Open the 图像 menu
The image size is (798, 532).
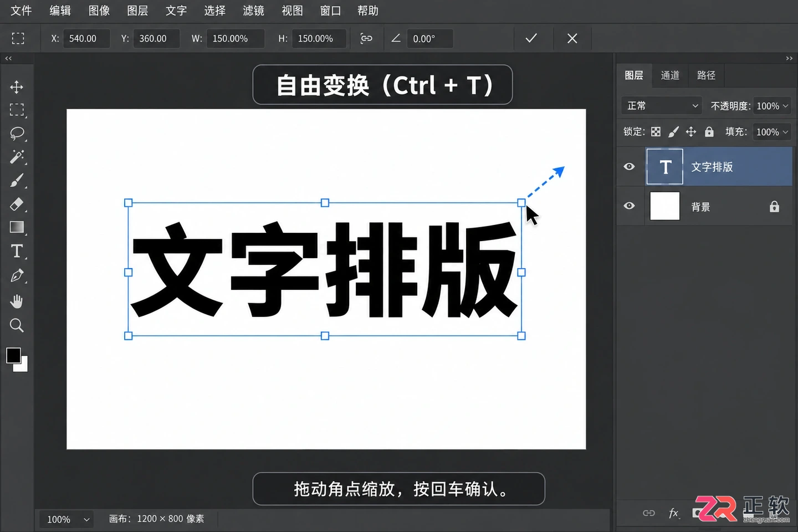click(x=99, y=11)
